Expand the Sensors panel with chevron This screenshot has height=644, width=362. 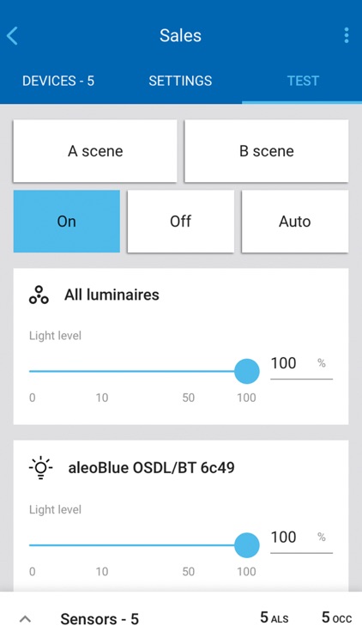tap(26, 618)
